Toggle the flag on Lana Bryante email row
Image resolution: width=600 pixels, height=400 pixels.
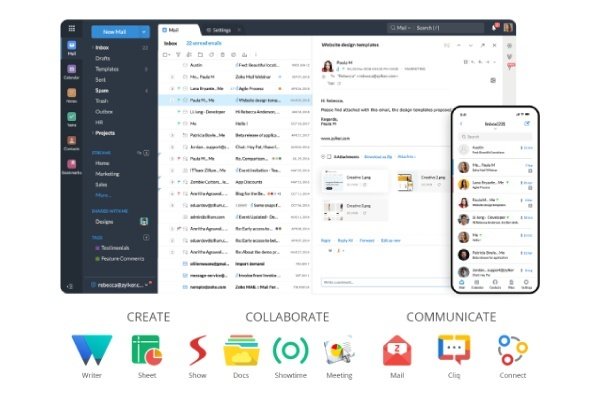pyautogui.click(x=179, y=88)
